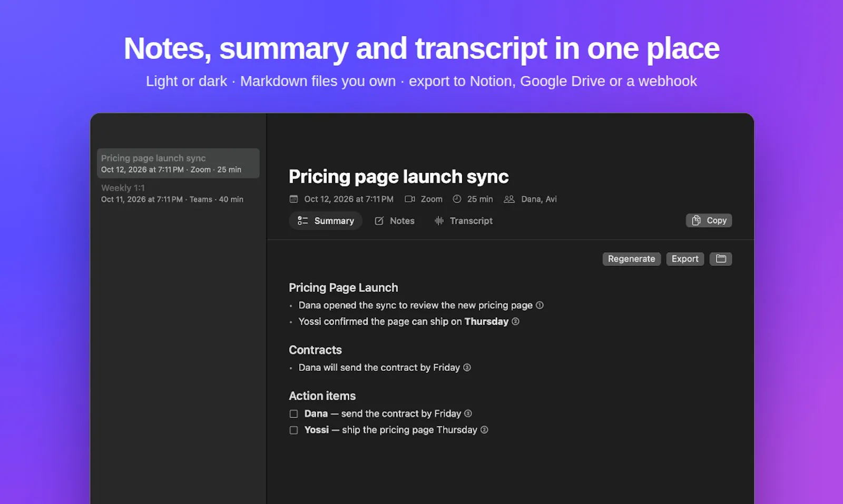Screen dimensions: 843x504
Task: Click the bold word Thursday in summary
Action: [x=486, y=322]
